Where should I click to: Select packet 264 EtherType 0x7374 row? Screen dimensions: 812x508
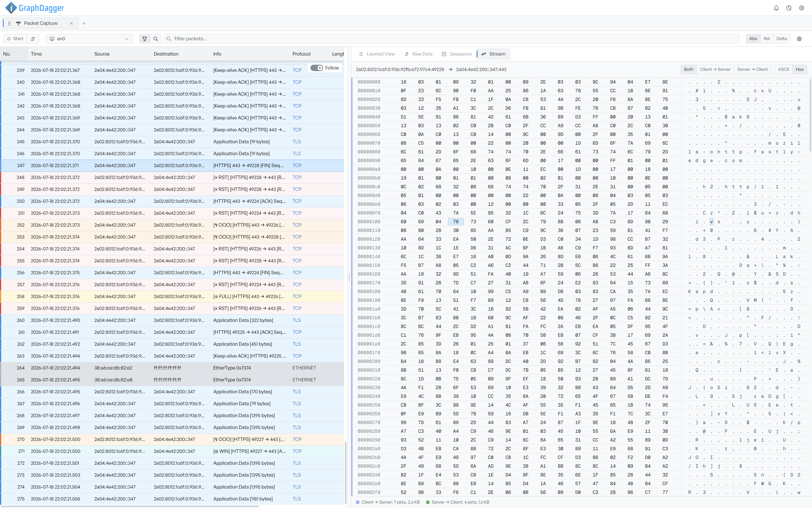pyautogui.click(x=172, y=368)
